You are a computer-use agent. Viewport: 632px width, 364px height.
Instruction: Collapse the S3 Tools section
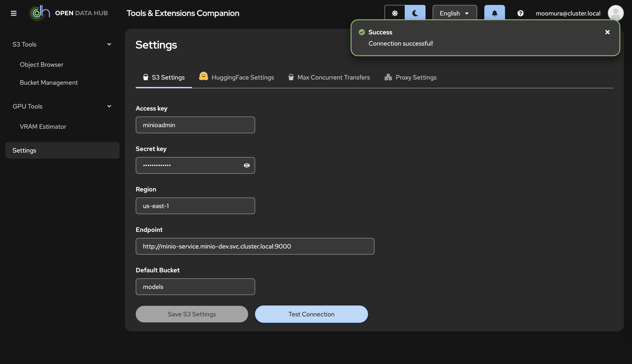pyautogui.click(x=109, y=44)
